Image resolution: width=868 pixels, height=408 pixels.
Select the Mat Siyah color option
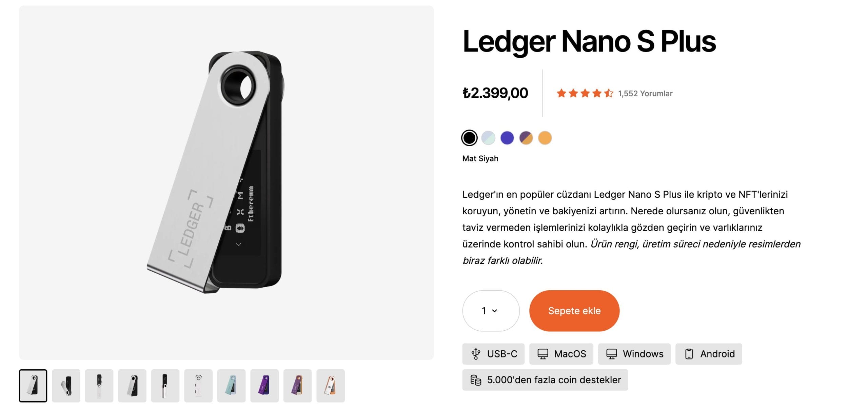tap(470, 137)
